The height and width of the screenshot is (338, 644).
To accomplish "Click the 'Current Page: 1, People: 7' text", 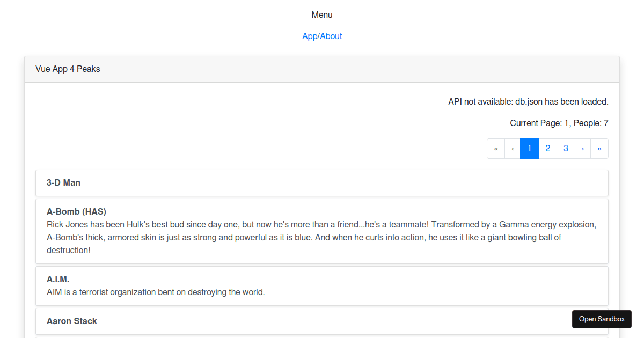I will (x=559, y=123).
